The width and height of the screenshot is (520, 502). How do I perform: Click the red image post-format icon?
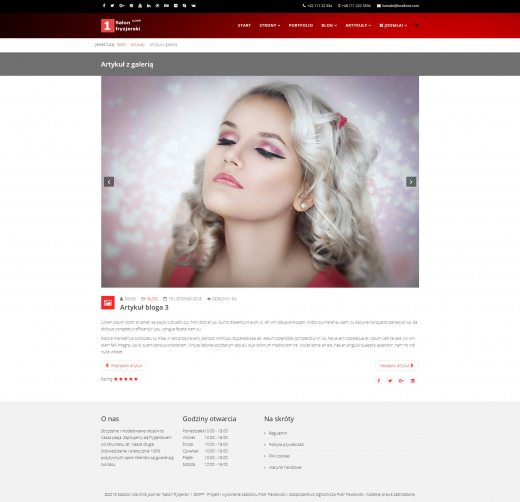click(108, 303)
